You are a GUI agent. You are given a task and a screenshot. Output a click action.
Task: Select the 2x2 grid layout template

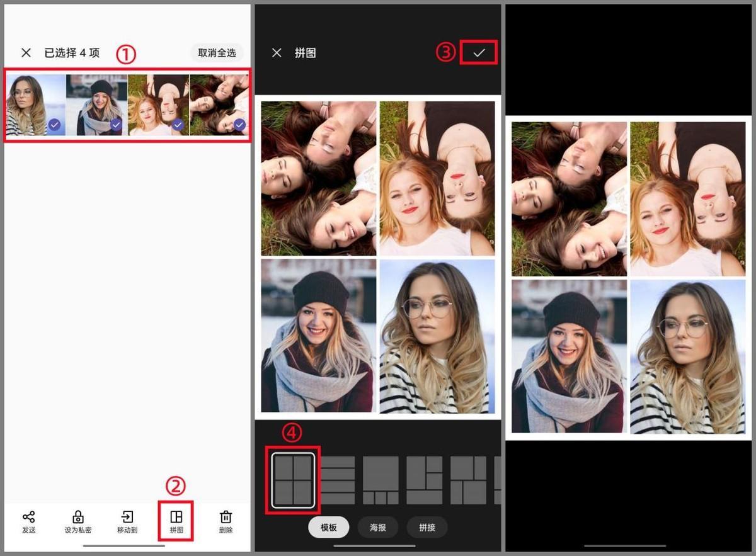tap(294, 480)
